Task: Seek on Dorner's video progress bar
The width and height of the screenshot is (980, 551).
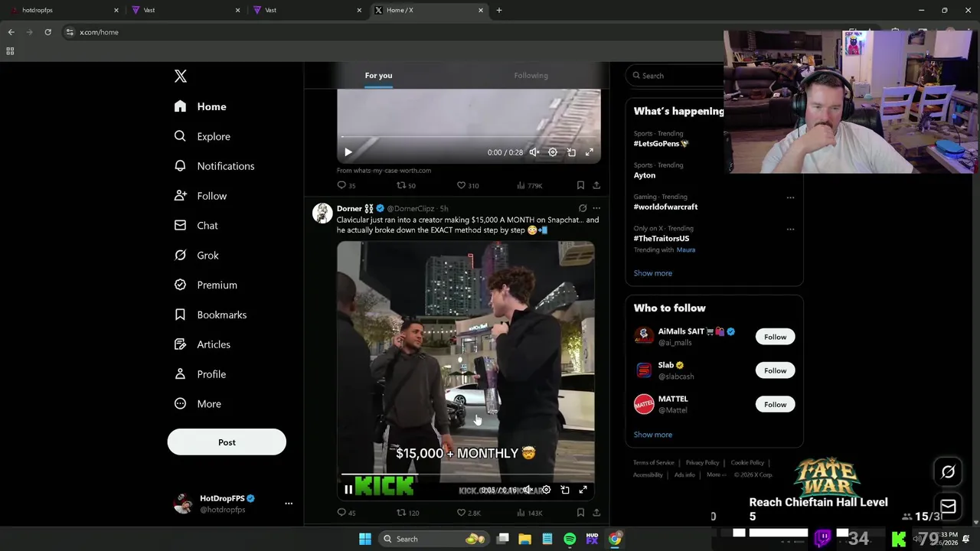Action: click(465, 474)
